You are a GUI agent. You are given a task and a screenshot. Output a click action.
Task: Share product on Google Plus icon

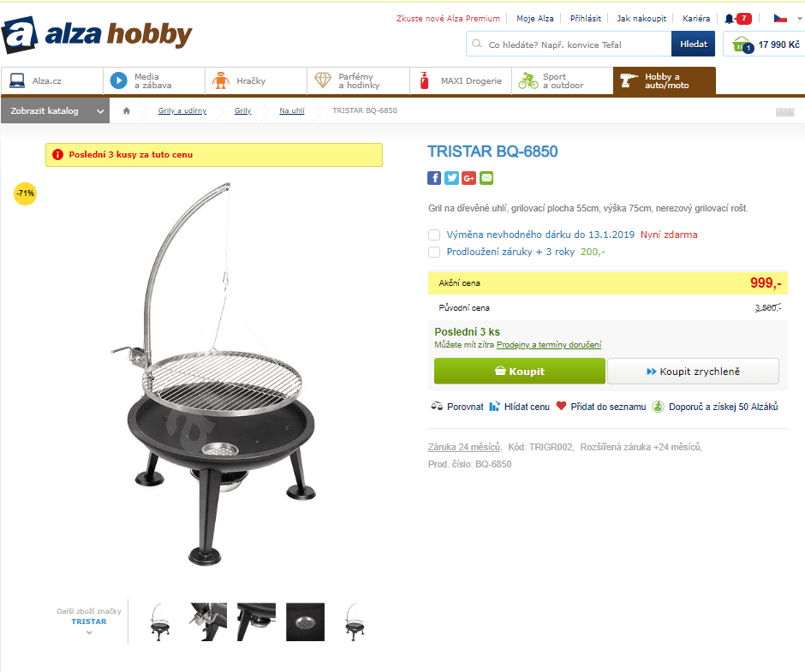click(468, 178)
